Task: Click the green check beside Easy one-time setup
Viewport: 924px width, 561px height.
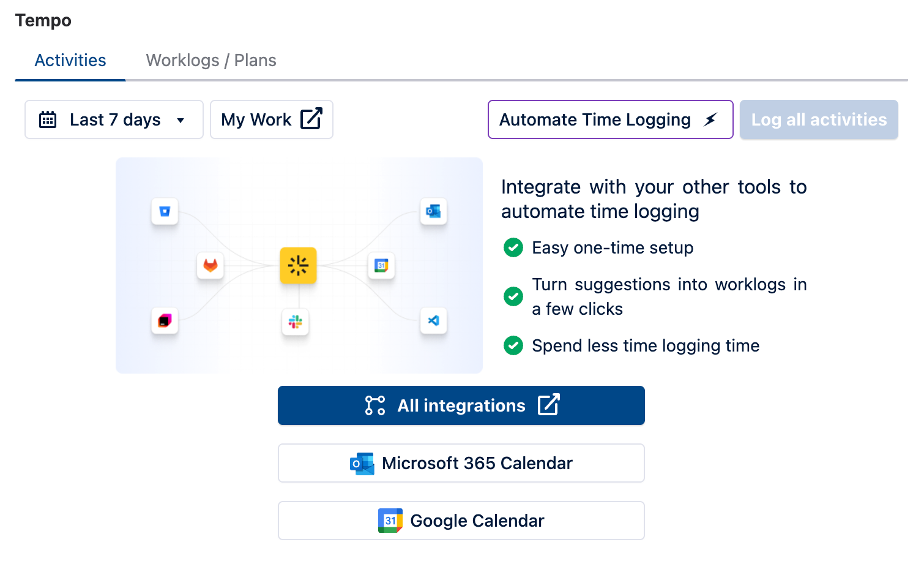Action: click(x=513, y=247)
